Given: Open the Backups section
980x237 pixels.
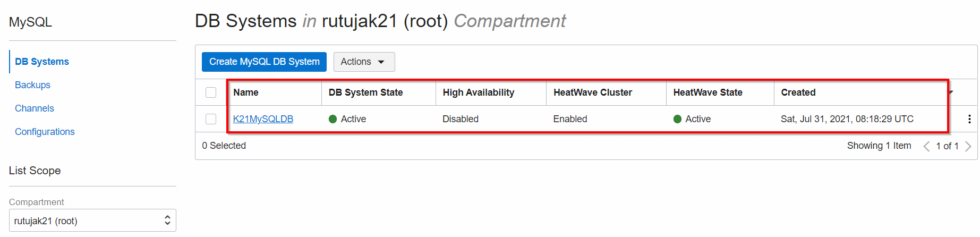Looking at the screenshot, I should point(32,85).
